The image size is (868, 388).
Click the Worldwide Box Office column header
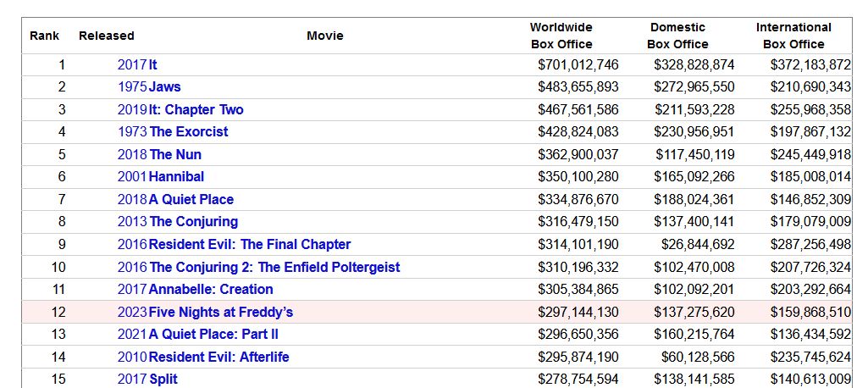click(561, 36)
